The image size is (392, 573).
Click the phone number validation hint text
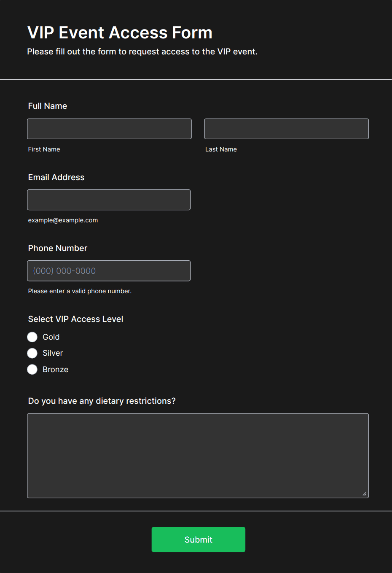80,291
